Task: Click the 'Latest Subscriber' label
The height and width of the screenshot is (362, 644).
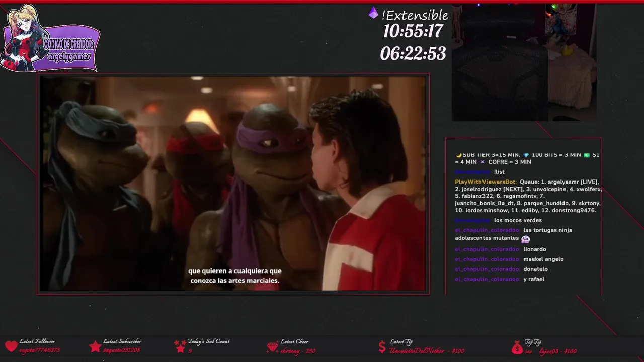Action: click(122, 341)
